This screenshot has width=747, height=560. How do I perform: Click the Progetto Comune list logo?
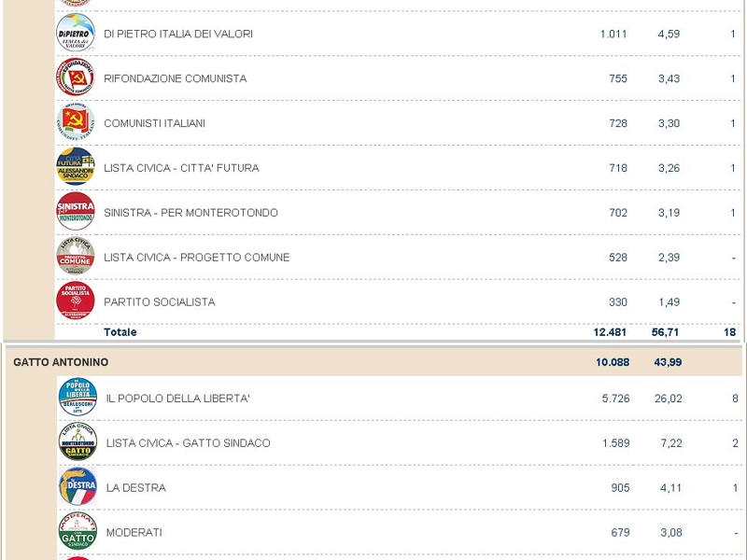(x=75, y=257)
